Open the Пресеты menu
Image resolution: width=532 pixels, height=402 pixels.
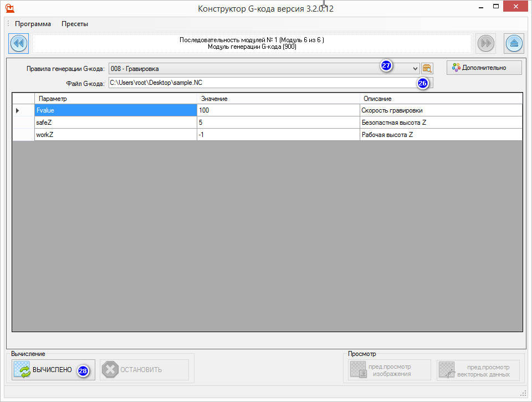pos(75,24)
